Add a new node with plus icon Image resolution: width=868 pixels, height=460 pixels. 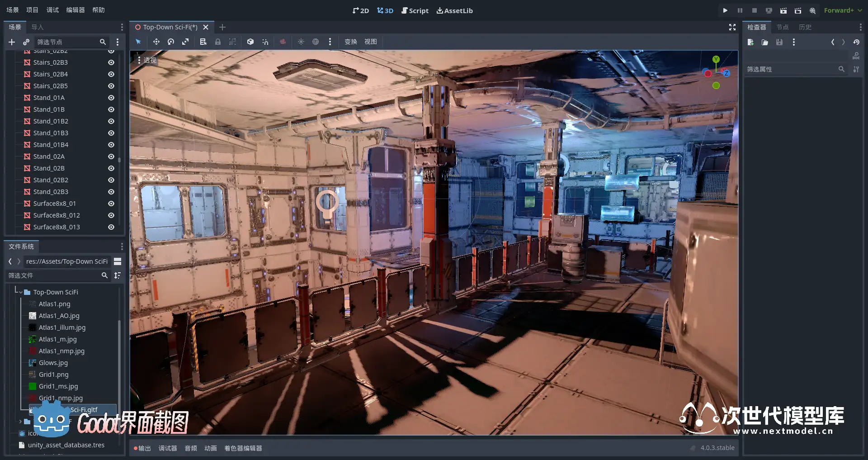[x=12, y=42]
